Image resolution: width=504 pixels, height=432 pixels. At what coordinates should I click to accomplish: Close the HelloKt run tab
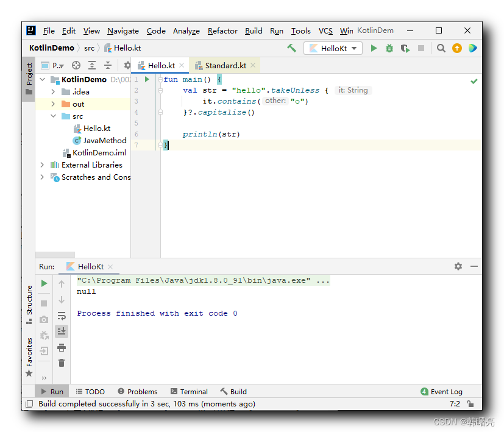pos(110,267)
